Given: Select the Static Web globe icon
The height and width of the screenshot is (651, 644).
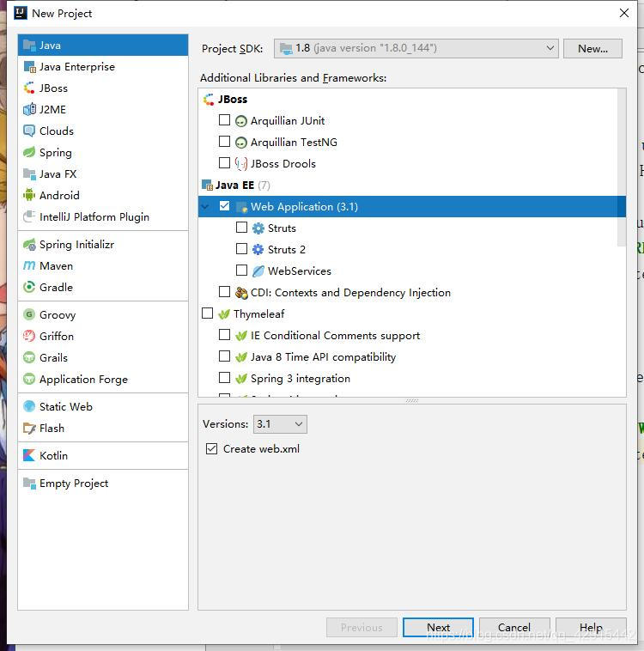Looking at the screenshot, I should coord(29,406).
